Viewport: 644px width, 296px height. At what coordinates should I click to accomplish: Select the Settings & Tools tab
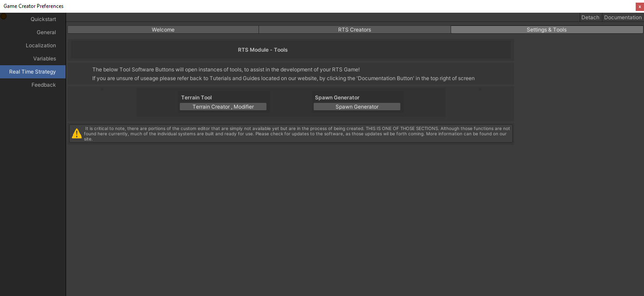coord(546,29)
